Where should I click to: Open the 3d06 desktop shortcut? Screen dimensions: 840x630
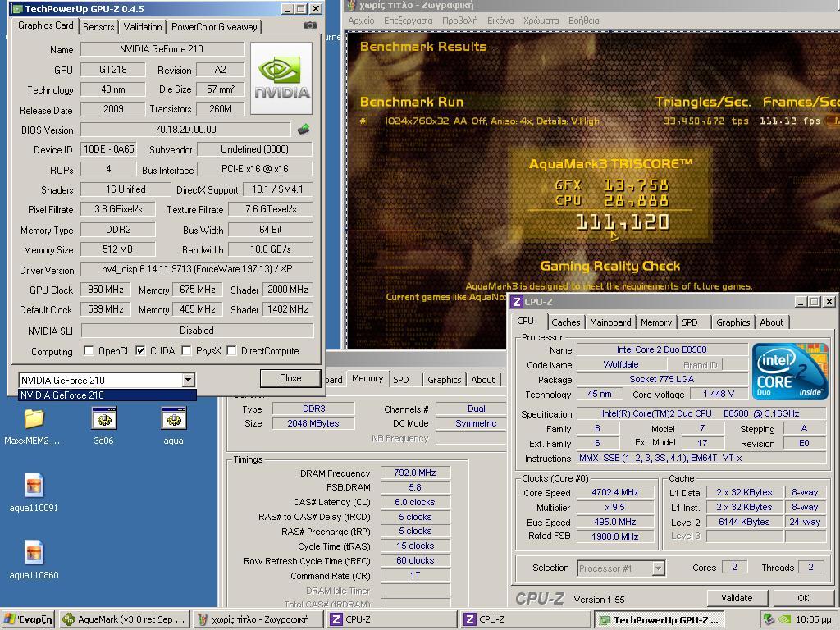coord(104,427)
